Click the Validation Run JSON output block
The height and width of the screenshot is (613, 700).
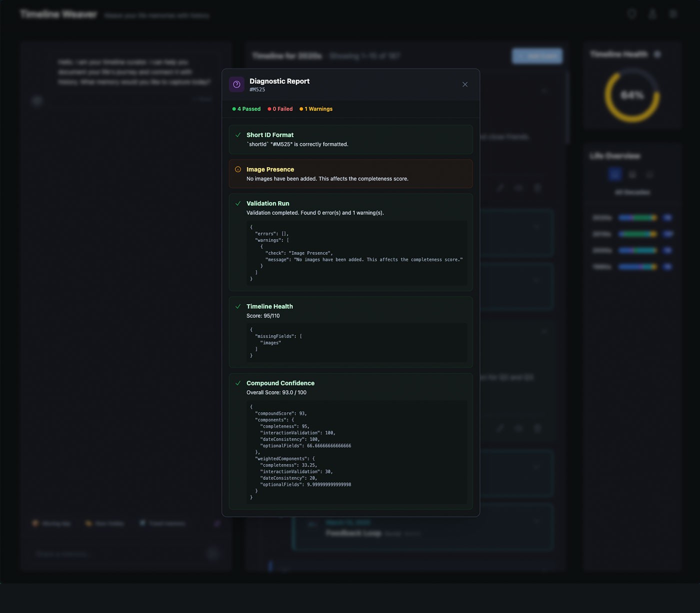356,253
